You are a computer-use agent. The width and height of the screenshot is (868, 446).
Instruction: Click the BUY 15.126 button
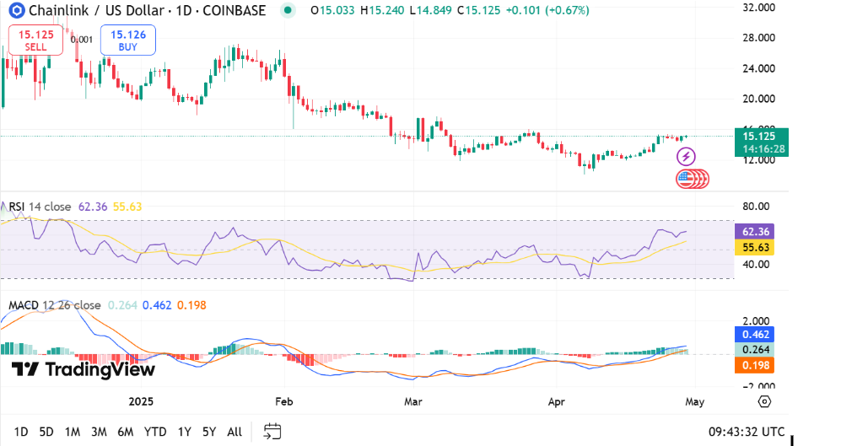click(128, 40)
